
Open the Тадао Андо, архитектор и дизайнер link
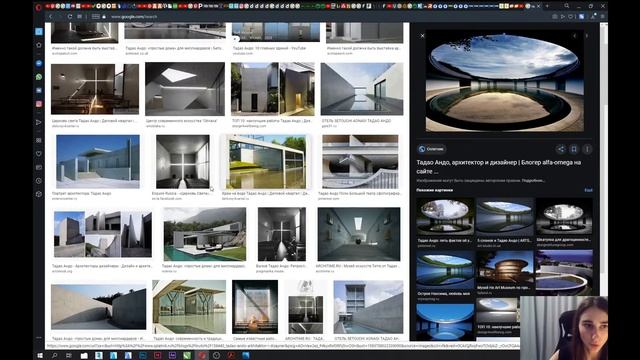coord(498,167)
